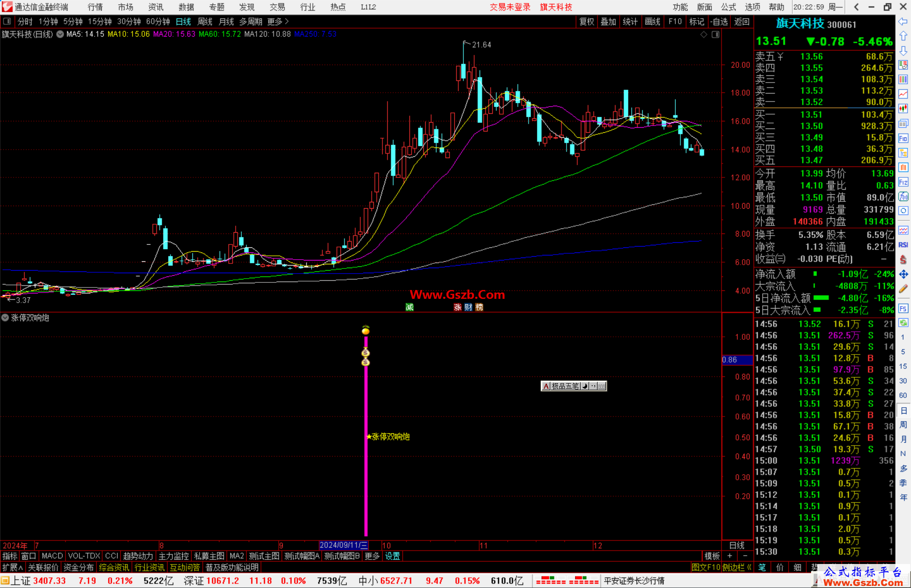Click the up arrow sidebar icon

[x=903, y=36]
